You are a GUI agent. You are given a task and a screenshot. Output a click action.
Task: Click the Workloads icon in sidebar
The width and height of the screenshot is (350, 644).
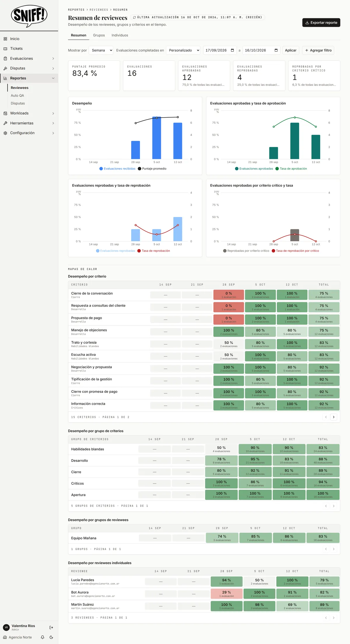click(x=5, y=113)
